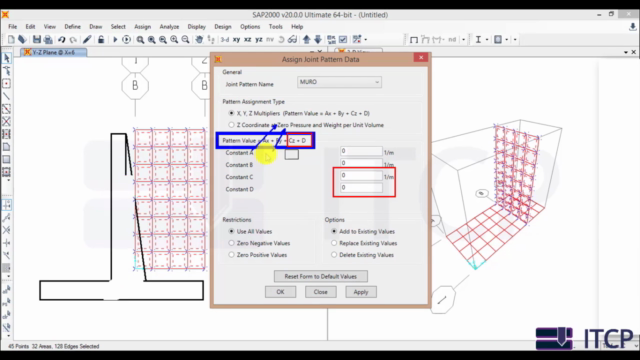Click the Constant B input field
Screen dimensions: 640x360
click(x=361, y=163)
